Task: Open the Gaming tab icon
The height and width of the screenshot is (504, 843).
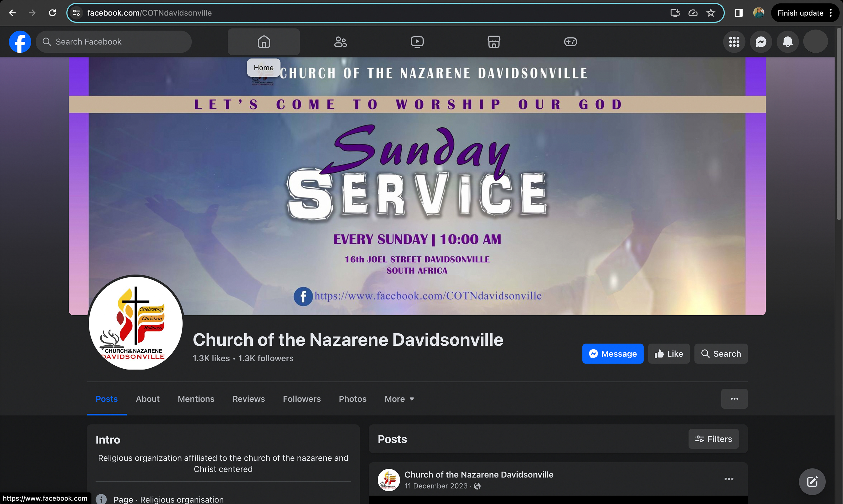Action: (x=570, y=42)
